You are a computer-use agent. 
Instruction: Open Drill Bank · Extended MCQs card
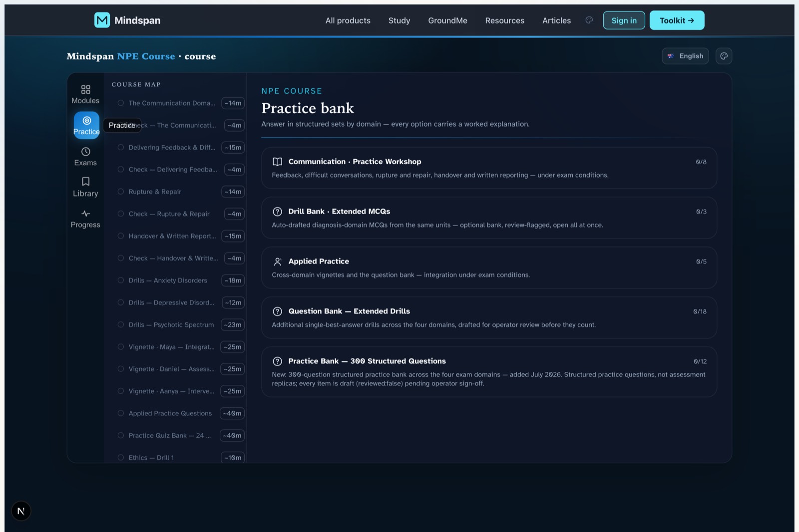489,218
